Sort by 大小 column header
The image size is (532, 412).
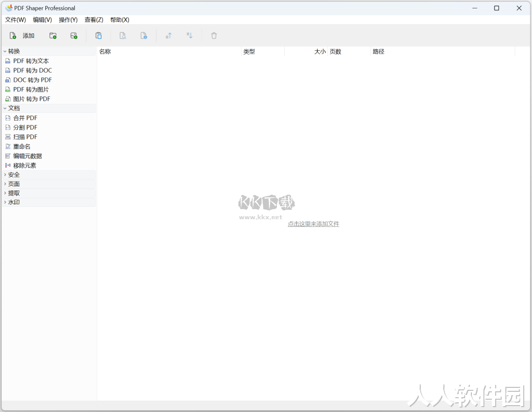(x=306, y=52)
